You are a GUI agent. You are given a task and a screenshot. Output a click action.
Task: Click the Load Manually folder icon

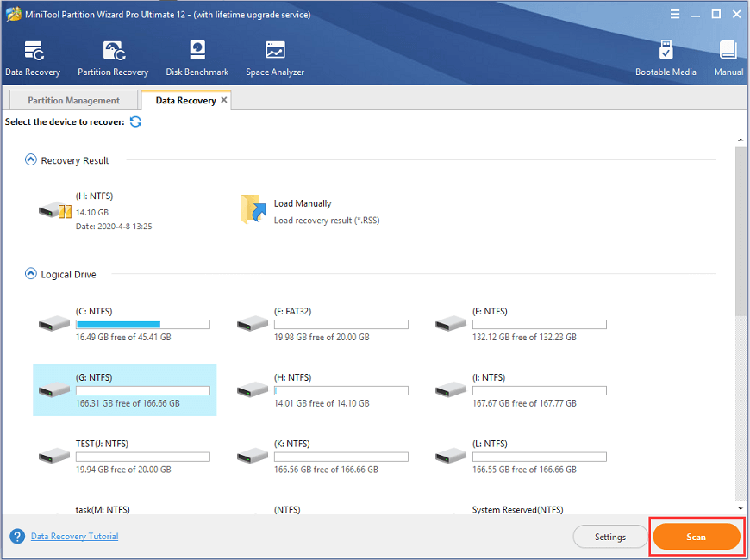click(x=253, y=209)
